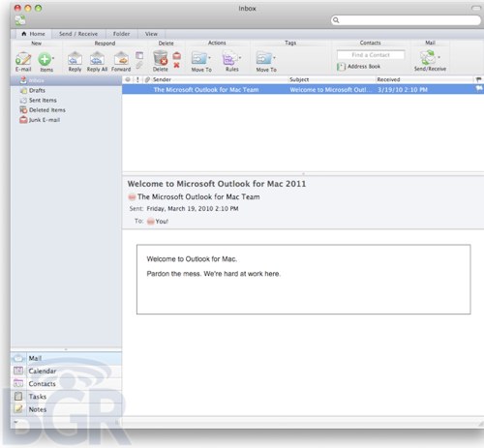Open the Tags Move To dropdown arrow
484x448 pixels.
(x=274, y=58)
